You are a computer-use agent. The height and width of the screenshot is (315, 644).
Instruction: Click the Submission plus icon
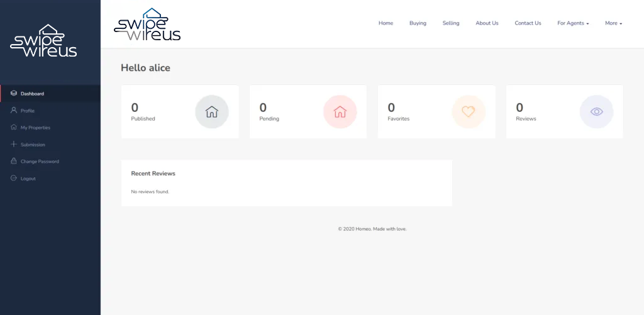coord(14,144)
